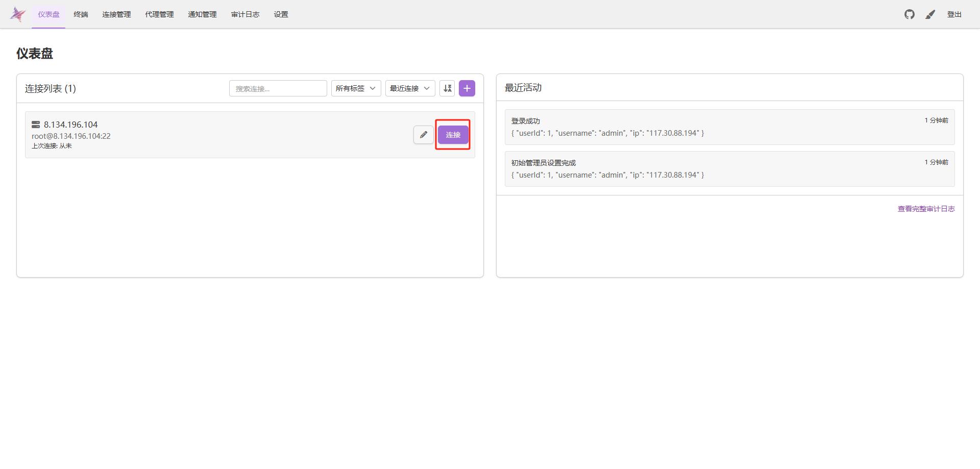980x469 pixels.
Task: Open the GitHub repository icon
Action: [x=910, y=14]
